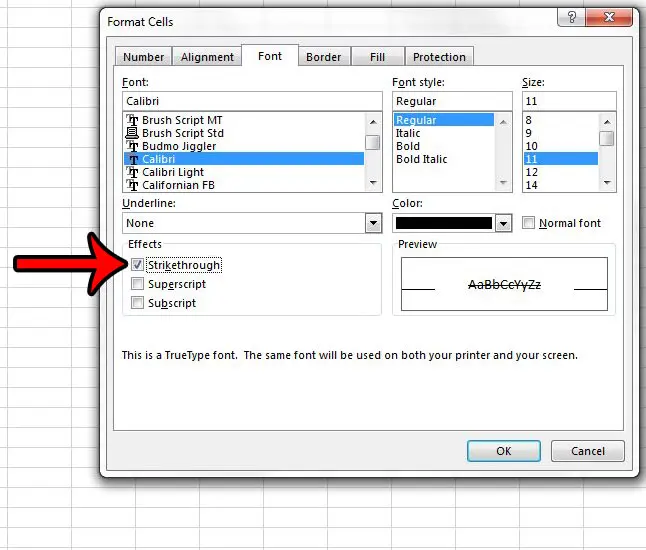
Task: Click the Brush Script MT TrueType icon
Action: (132, 120)
